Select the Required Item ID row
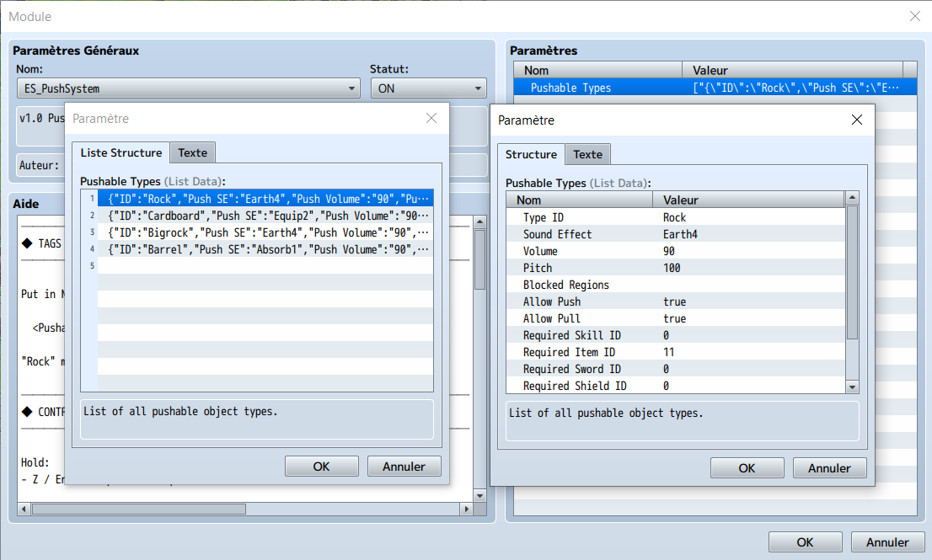The image size is (932, 560). 675,352
